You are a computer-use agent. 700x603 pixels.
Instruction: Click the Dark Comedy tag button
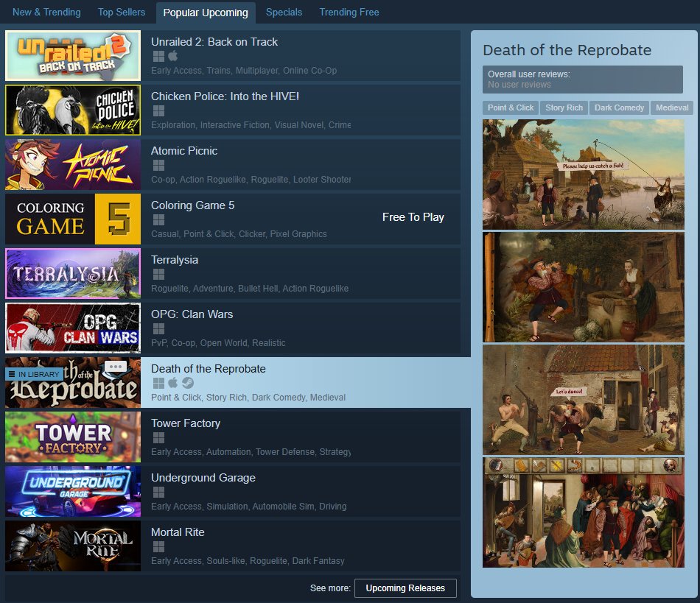click(619, 107)
